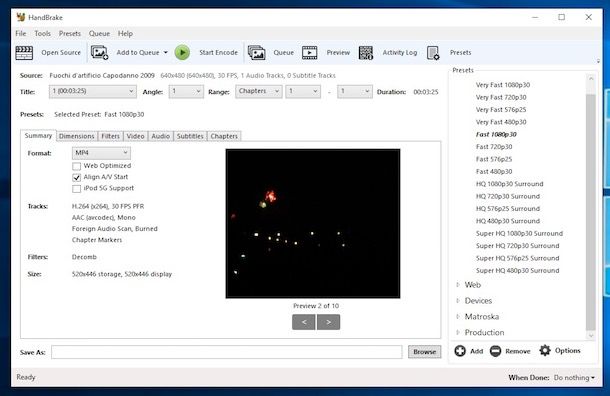Open the Format dropdown showing MP4

(x=101, y=153)
